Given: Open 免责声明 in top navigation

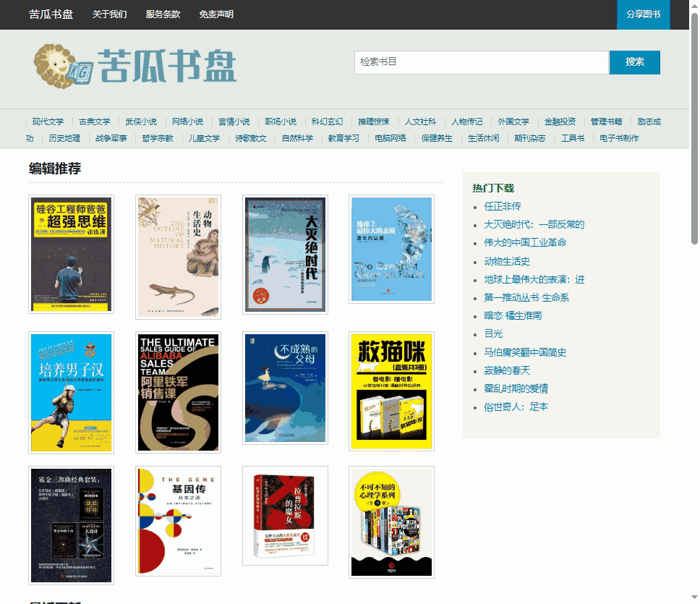Looking at the screenshot, I should tap(216, 14).
